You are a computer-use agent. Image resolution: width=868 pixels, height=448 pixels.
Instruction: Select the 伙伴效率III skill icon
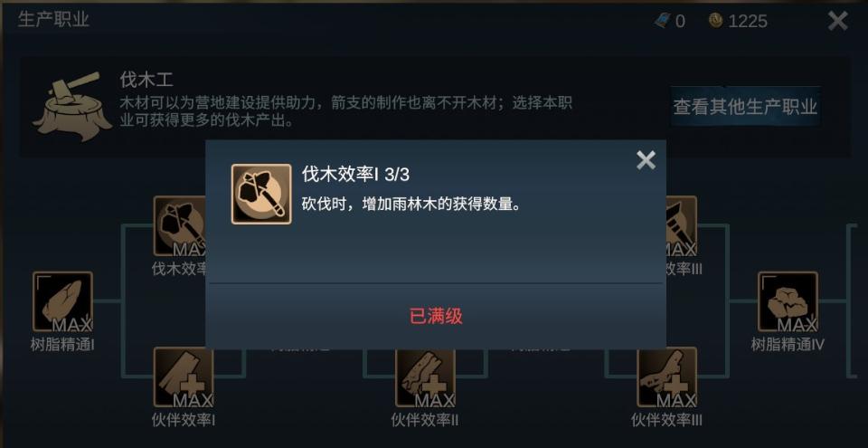pos(667,377)
